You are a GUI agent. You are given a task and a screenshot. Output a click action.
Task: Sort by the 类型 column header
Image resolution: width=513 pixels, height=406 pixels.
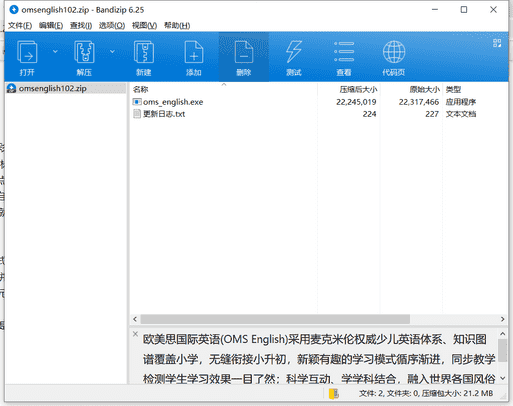[x=475, y=89]
